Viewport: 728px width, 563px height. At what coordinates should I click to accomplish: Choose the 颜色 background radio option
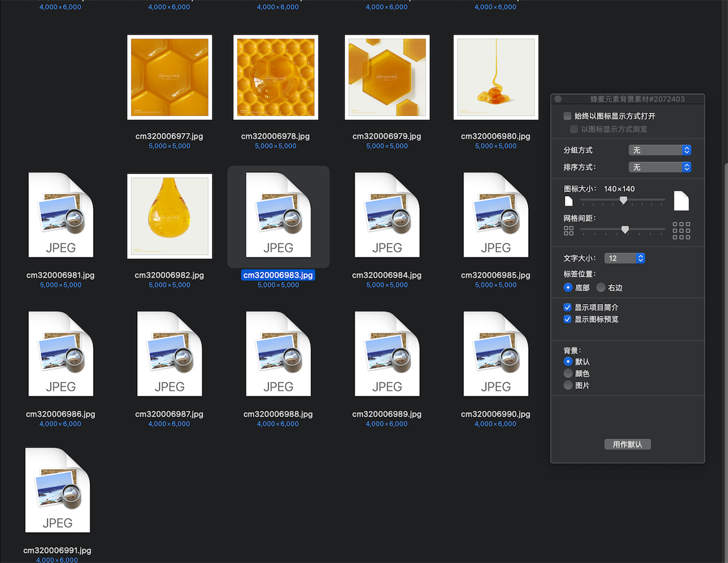[568, 374]
